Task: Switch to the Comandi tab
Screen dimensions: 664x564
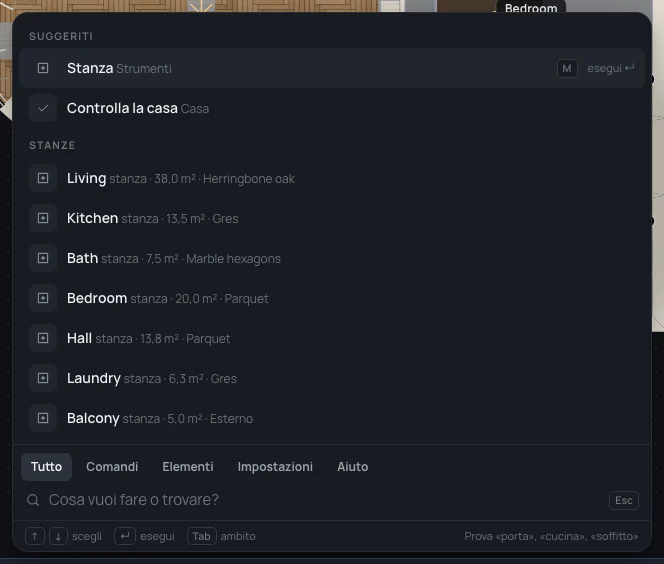Action: click(112, 467)
